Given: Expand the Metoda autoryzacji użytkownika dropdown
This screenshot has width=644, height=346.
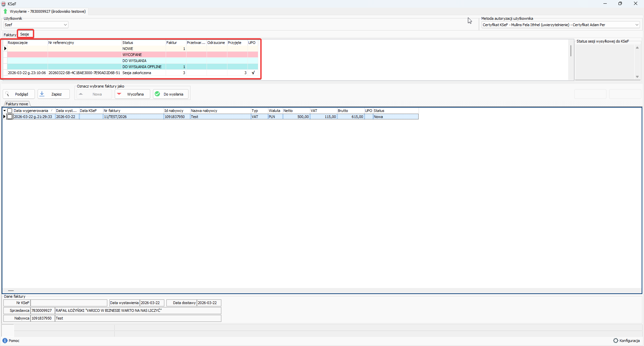Looking at the screenshot, I should pos(637,25).
